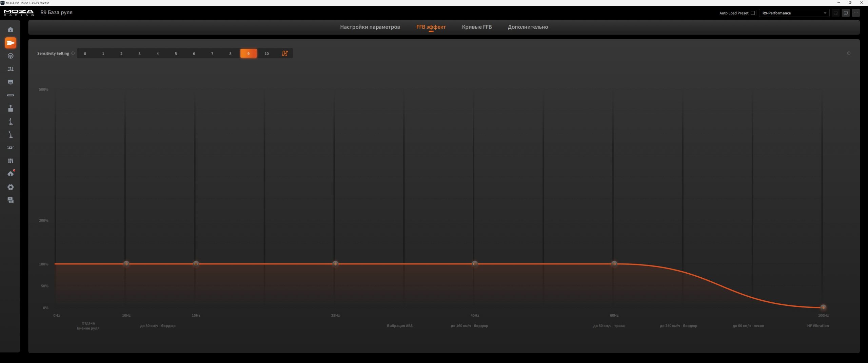Screen dimensions: 868x363
Task: Click the до 240 км/ч - бордюр label
Action: pos(678,326)
